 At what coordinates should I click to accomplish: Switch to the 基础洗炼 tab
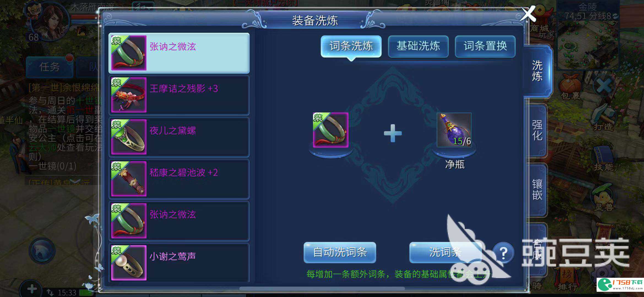pyautogui.click(x=418, y=46)
